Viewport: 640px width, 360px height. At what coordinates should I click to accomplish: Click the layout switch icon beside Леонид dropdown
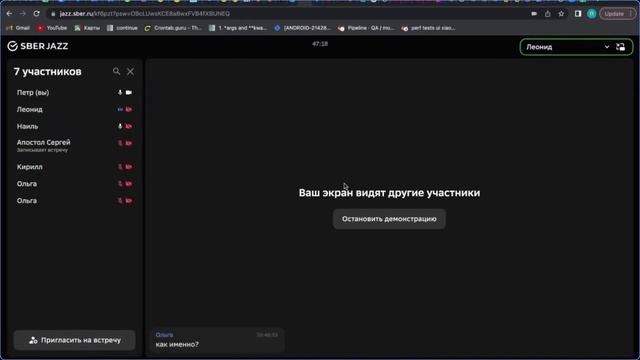click(621, 47)
